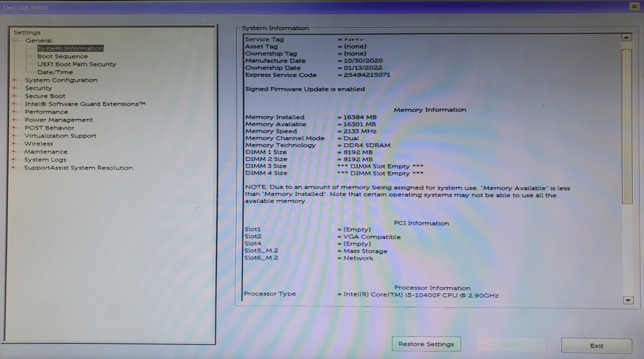The height and width of the screenshot is (359, 644).
Task: Click the scroll up arrow
Action: 627,37
